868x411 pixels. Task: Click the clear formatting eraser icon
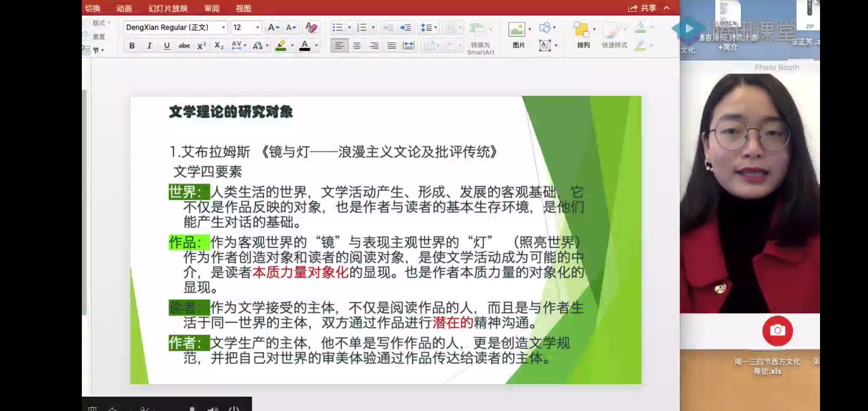click(x=311, y=27)
